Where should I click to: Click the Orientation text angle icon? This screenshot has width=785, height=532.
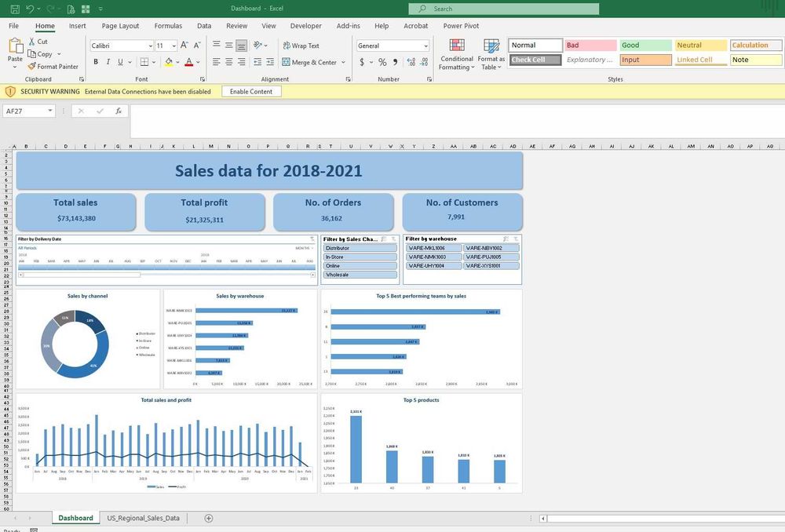click(257, 45)
